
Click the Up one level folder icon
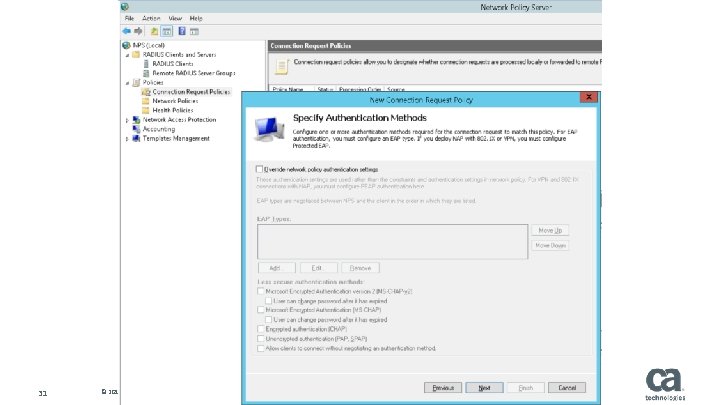(x=154, y=31)
